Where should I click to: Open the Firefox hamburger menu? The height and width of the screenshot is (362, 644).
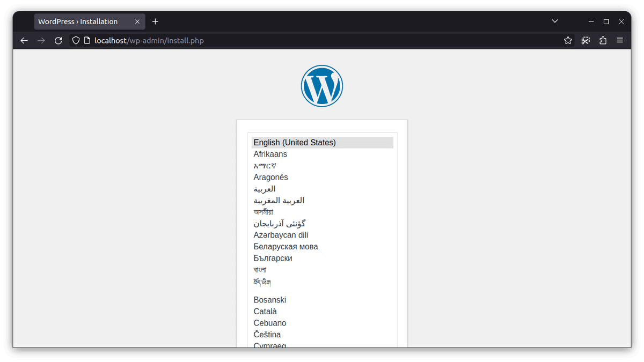620,40
